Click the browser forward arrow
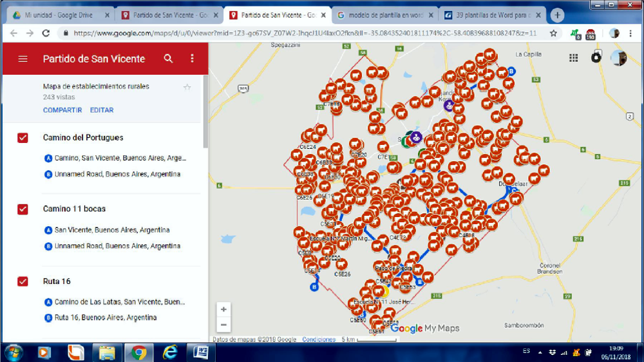Viewport: 644px width, 362px height. [30, 33]
